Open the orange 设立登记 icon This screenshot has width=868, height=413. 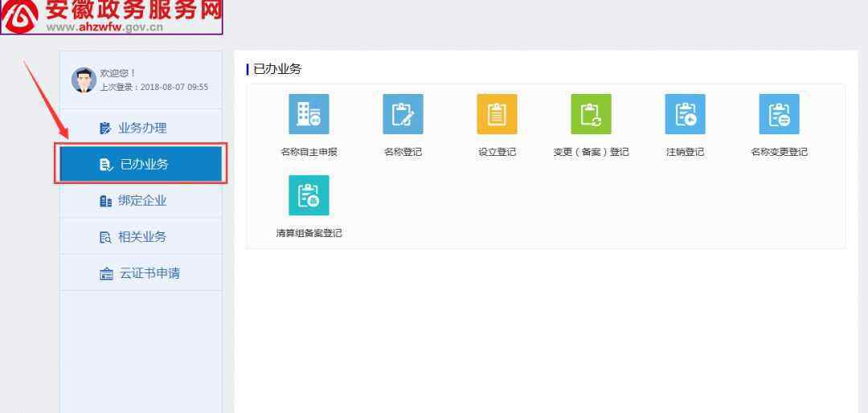coord(497,114)
